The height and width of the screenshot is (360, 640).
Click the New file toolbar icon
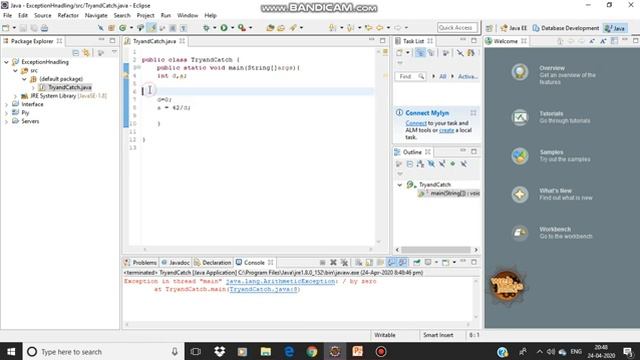pyautogui.click(x=6, y=28)
